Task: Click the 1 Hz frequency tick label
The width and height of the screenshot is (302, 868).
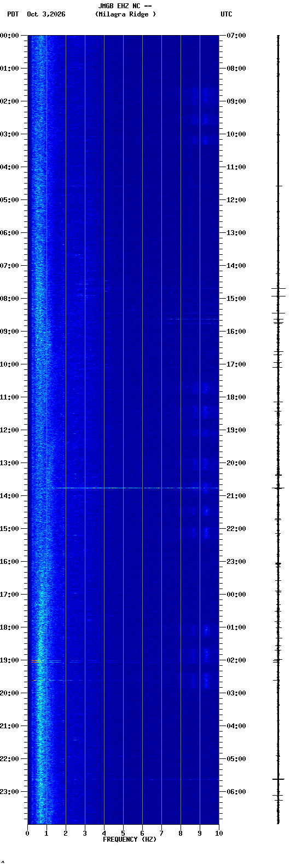Action: coord(47,833)
